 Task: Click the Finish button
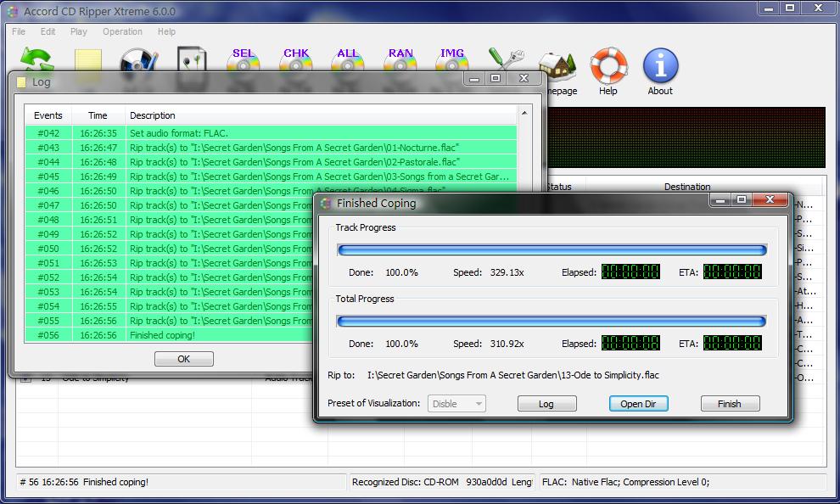(x=730, y=404)
